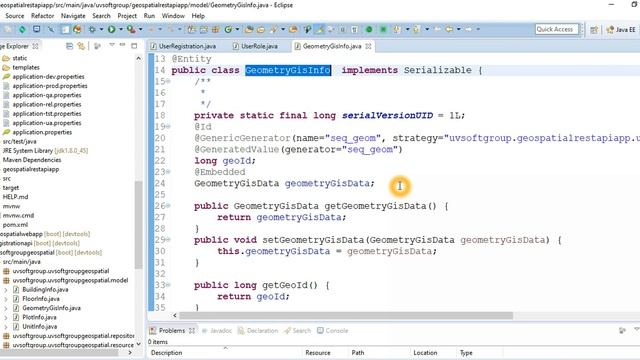Toggle code folding at line 19
The height and width of the screenshot is (360, 640).
(x=168, y=127)
